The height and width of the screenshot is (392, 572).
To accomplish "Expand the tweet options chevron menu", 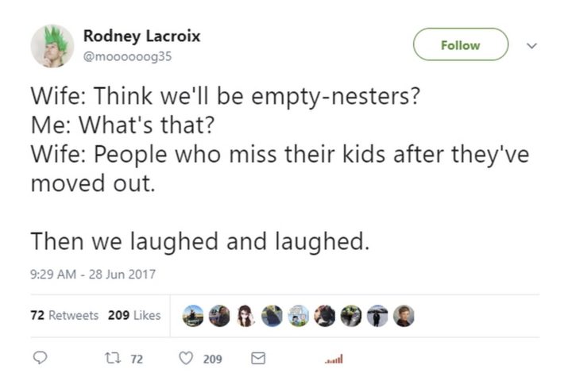I will [x=534, y=45].
